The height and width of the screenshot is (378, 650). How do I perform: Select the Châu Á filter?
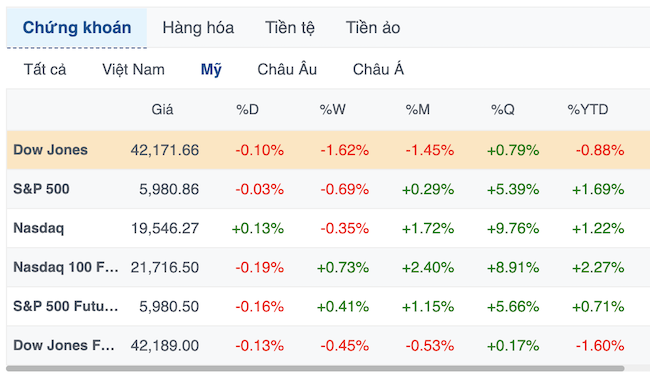[x=378, y=69]
